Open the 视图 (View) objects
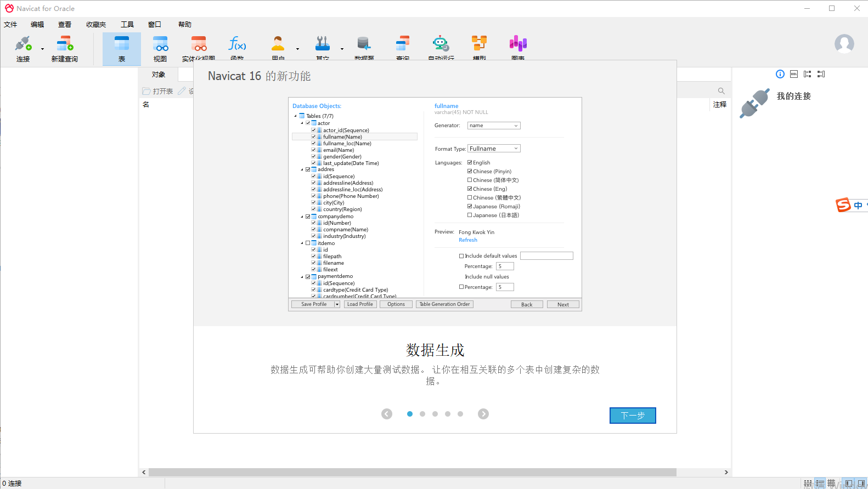The width and height of the screenshot is (868, 489). tap(160, 49)
